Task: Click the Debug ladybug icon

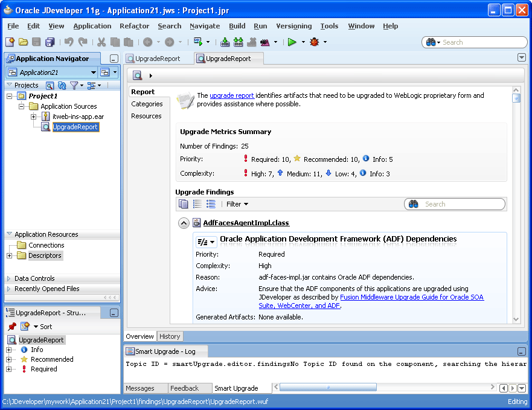Action: point(315,42)
